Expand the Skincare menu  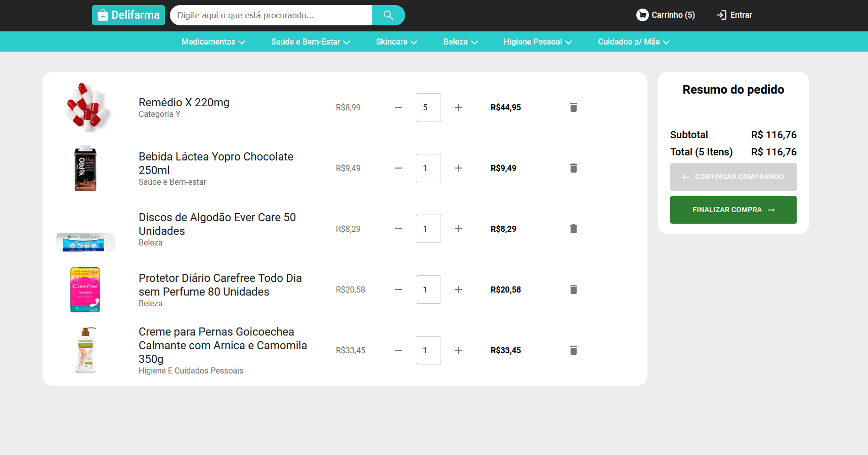[x=397, y=42]
